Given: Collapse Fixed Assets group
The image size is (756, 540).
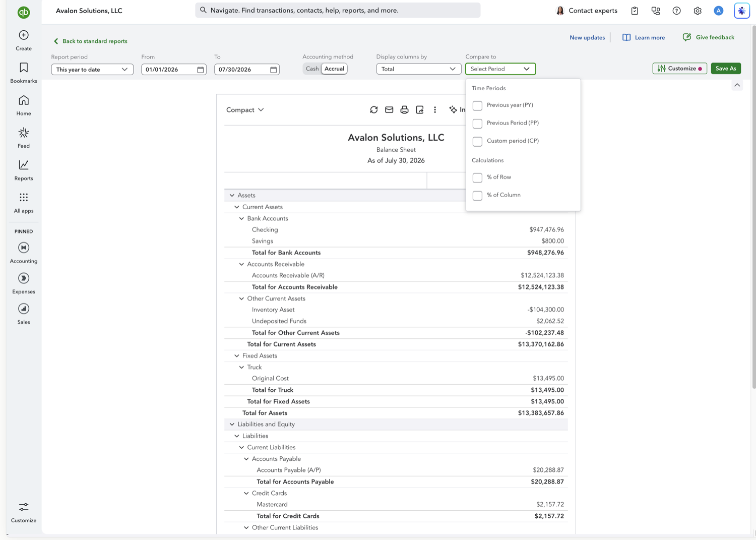Looking at the screenshot, I should [x=237, y=355].
